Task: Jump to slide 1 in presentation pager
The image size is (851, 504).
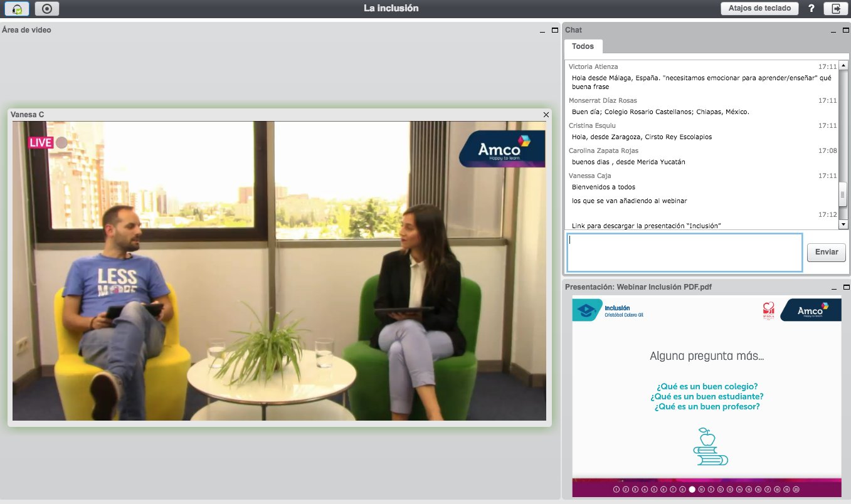Action: coord(616,490)
